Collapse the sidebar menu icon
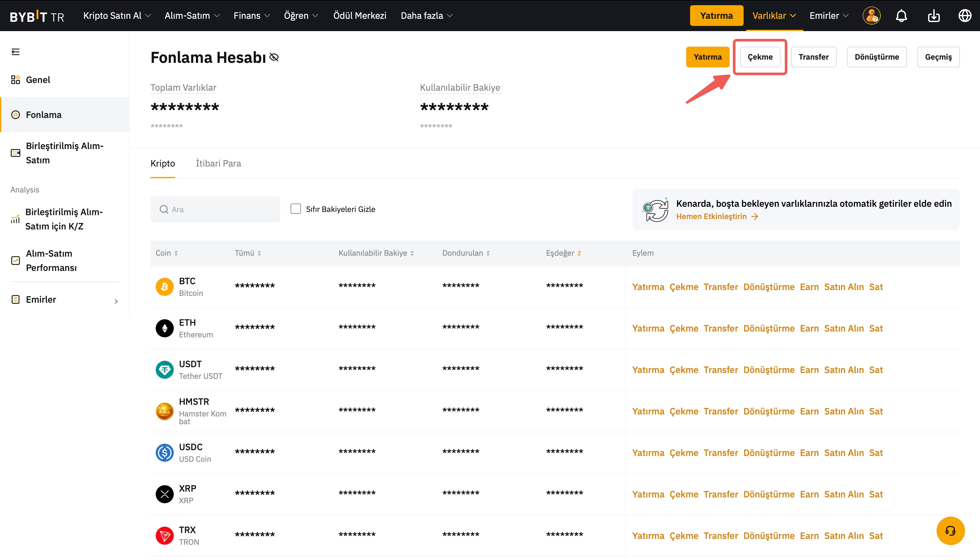Image resolution: width=980 pixels, height=560 pixels. click(15, 52)
